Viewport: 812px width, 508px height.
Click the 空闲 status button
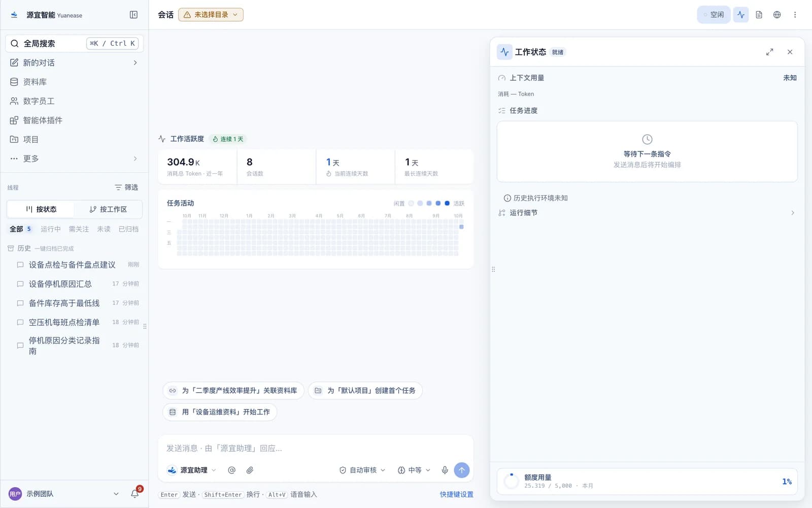714,15
